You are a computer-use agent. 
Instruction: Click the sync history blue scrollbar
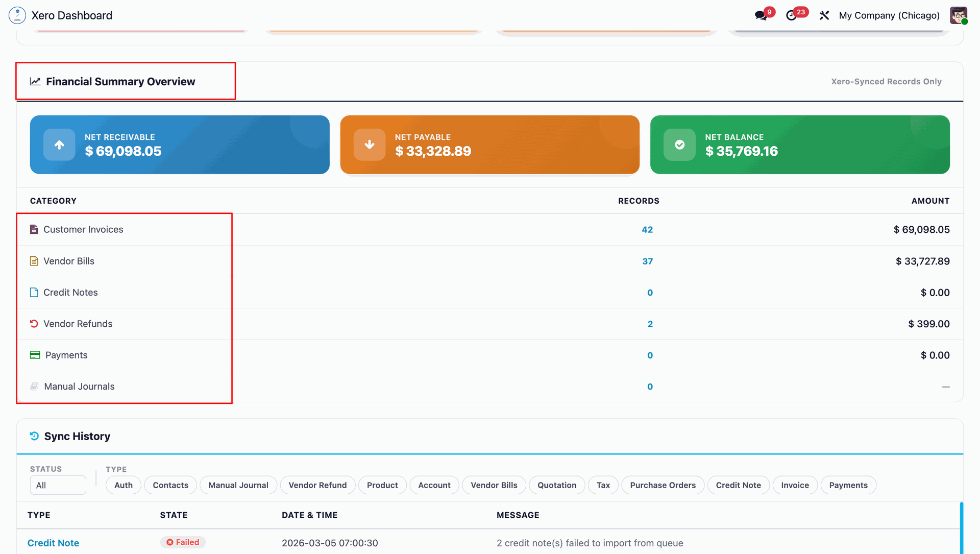pos(961,528)
